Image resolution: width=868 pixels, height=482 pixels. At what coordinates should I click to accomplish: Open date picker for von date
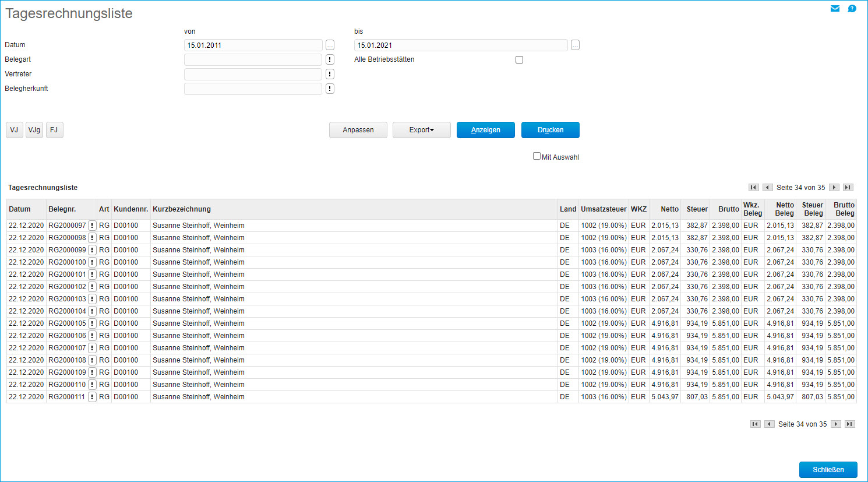coord(330,45)
